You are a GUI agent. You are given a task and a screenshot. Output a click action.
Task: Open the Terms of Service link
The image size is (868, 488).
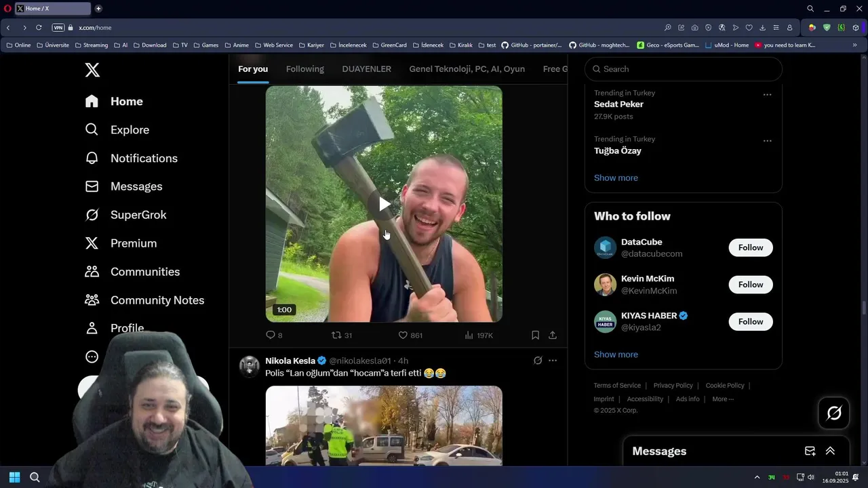617,386
